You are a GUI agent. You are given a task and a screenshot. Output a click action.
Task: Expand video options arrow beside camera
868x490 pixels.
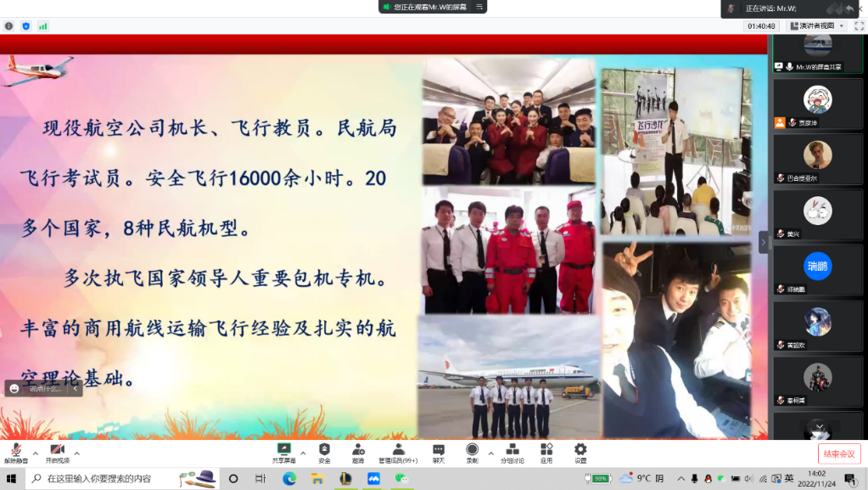click(76, 453)
